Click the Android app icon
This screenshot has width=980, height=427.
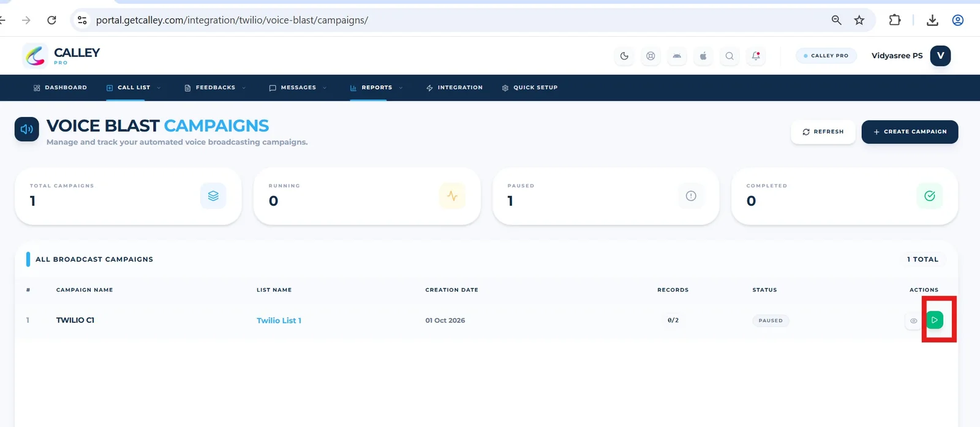click(x=677, y=56)
